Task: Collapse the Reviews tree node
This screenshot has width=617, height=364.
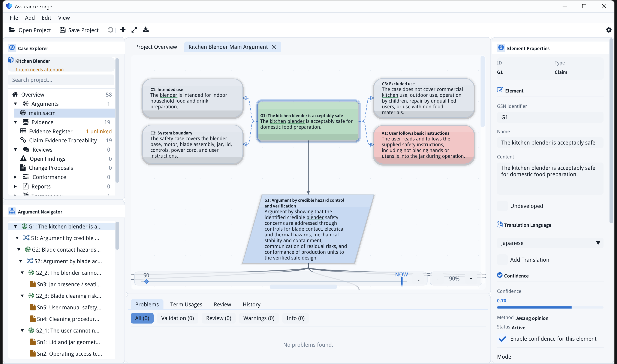Action: (x=15, y=150)
